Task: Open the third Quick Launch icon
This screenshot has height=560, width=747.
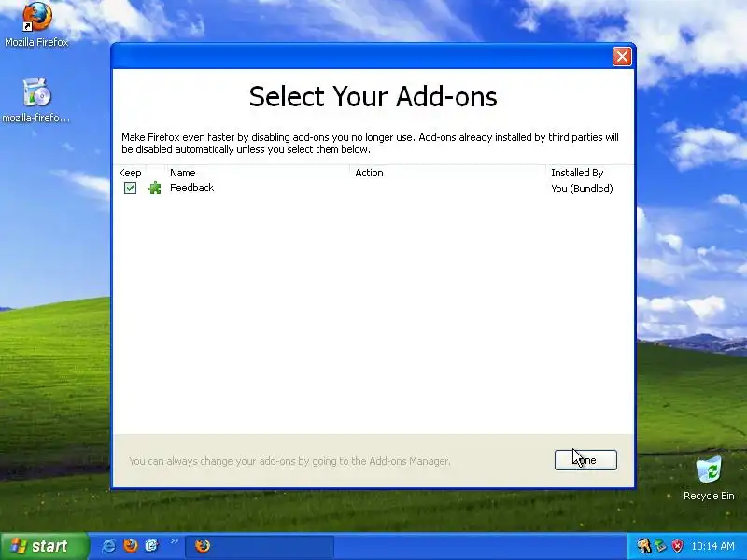Action: pyautogui.click(x=151, y=546)
